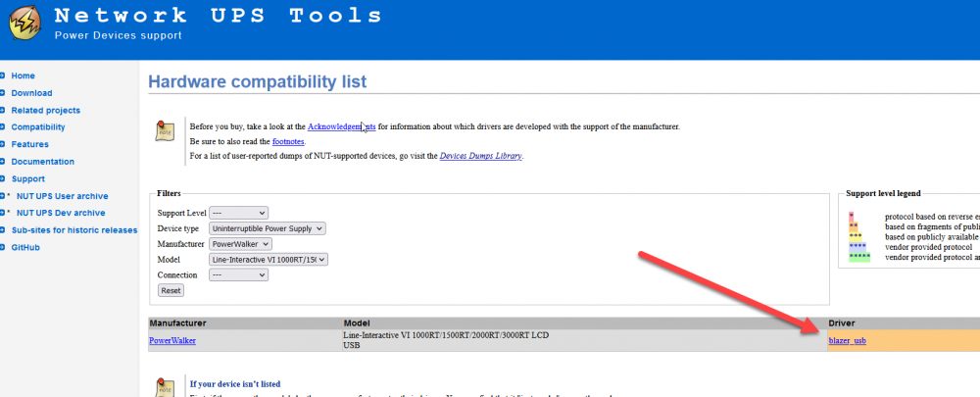Click the four-star blue legend swatch

857,247
